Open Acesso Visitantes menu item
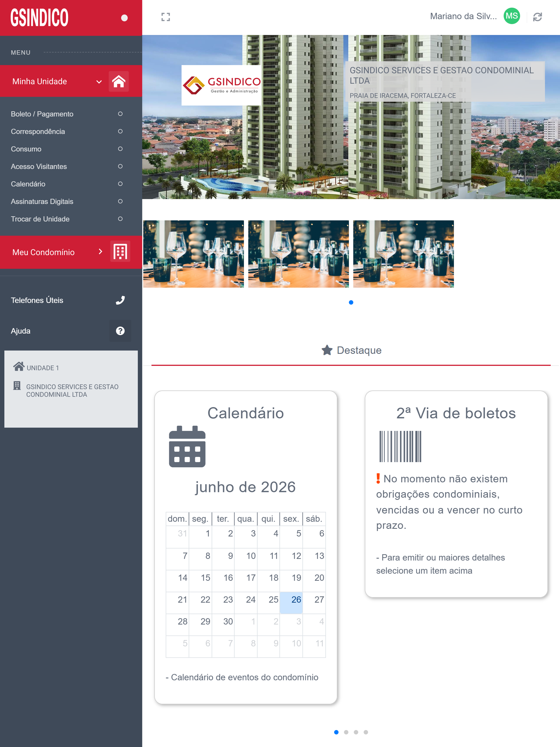Image resolution: width=560 pixels, height=747 pixels. [39, 167]
